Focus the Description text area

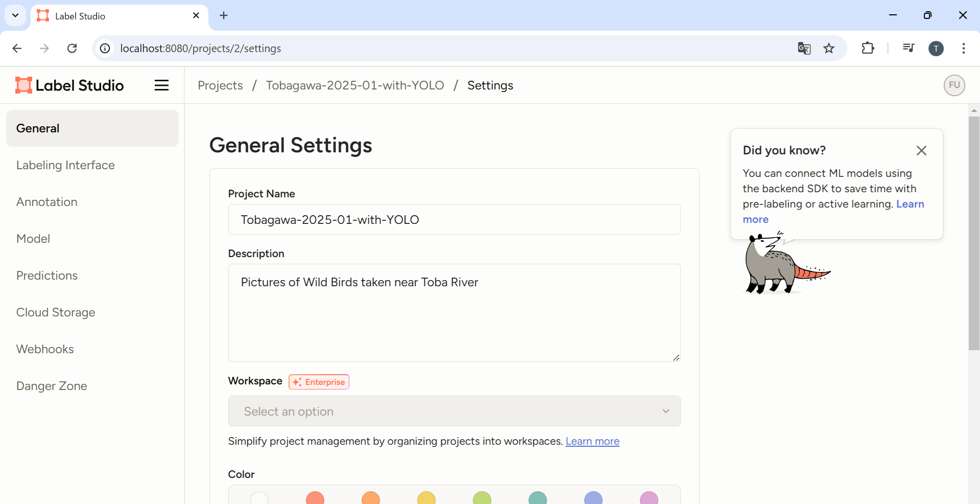[x=454, y=313]
